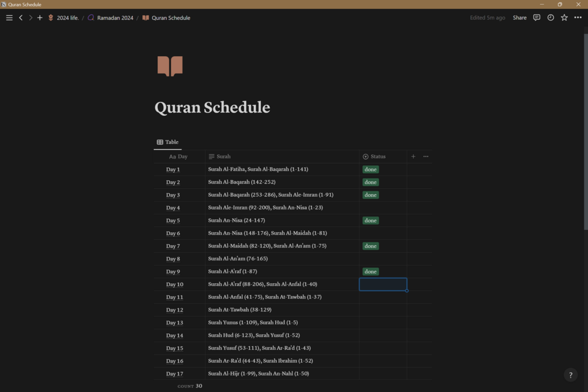Viewport: 588px width, 392px height.
Task: Go back with the left arrow
Action: click(x=20, y=18)
